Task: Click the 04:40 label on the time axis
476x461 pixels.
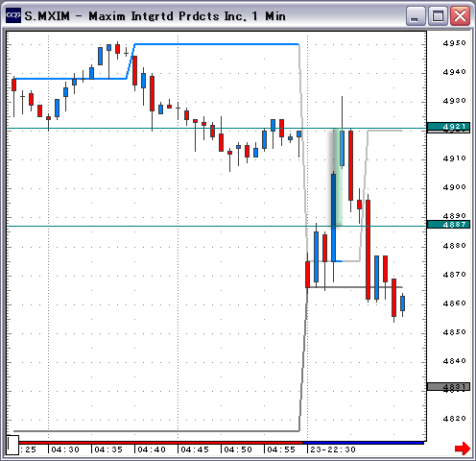Action: [x=152, y=449]
